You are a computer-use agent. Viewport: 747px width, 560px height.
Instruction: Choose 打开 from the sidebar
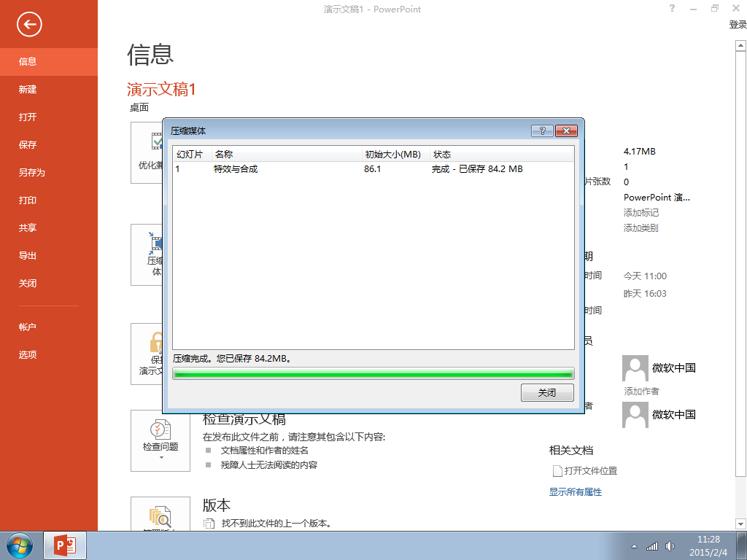[49, 117]
